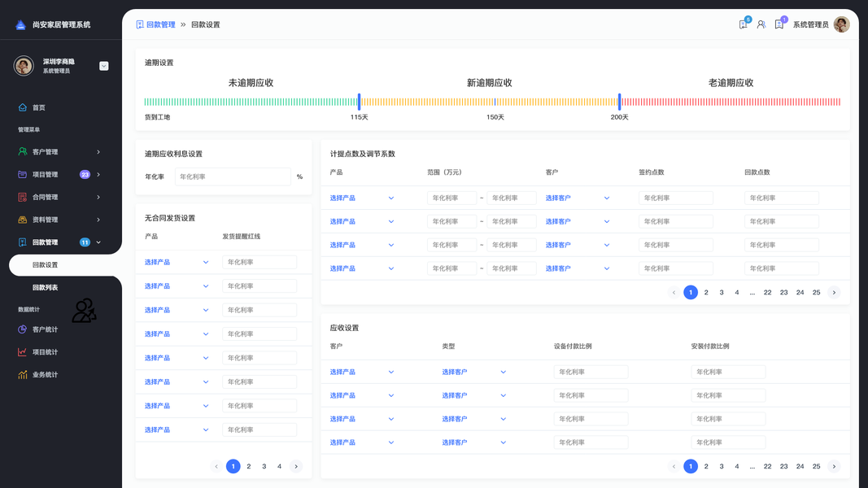The height and width of the screenshot is (488, 868).
Task: Click the 系统管理员 avatar in top bar
Action: (841, 24)
